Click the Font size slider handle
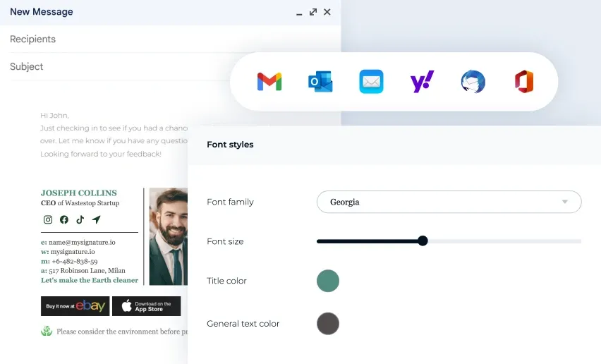This screenshot has height=364, width=601. (x=423, y=241)
